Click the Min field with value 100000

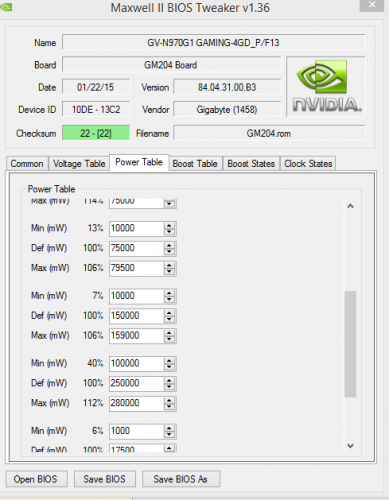pyautogui.click(x=136, y=364)
